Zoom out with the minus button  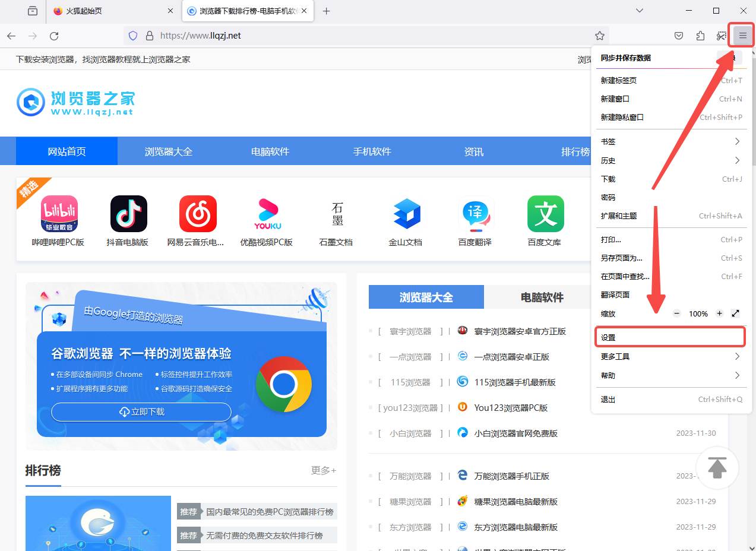pyautogui.click(x=676, y=313)
